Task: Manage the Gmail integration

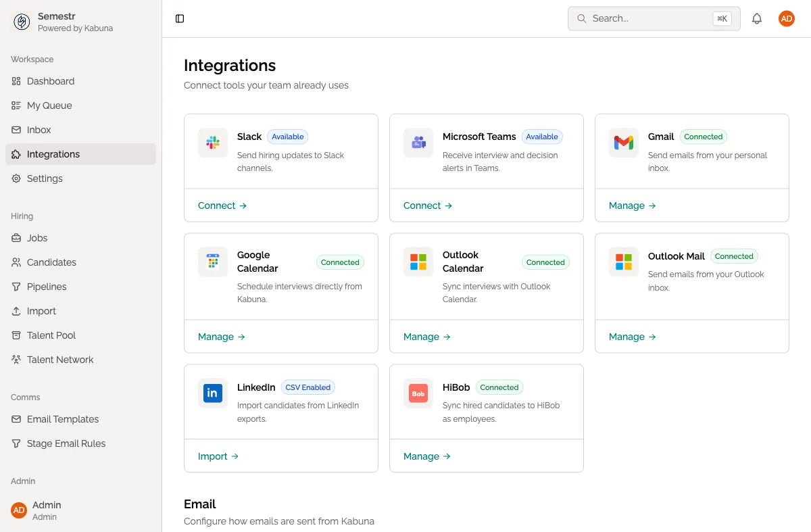Action: pos(626,205)
